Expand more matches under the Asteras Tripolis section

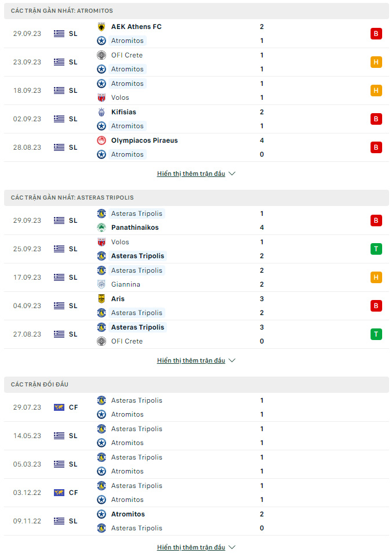pos(196,360)
